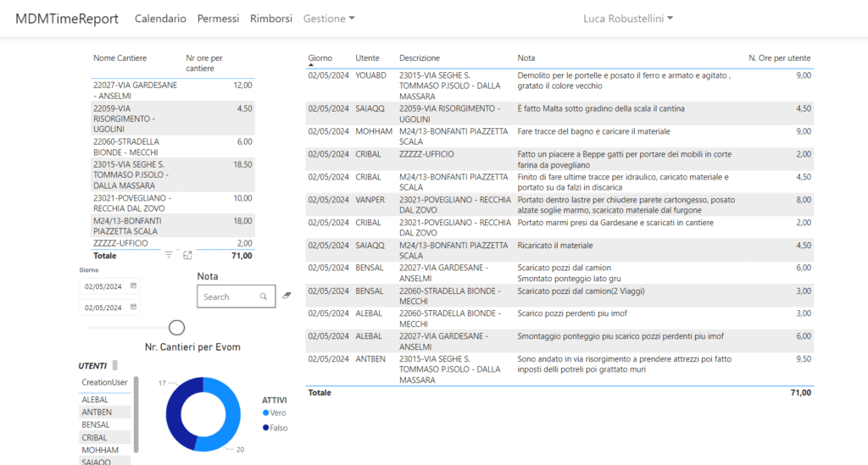This screenshot has height=465, width=868.
Task: Click the 18,00 hours value
Action: 242,220
